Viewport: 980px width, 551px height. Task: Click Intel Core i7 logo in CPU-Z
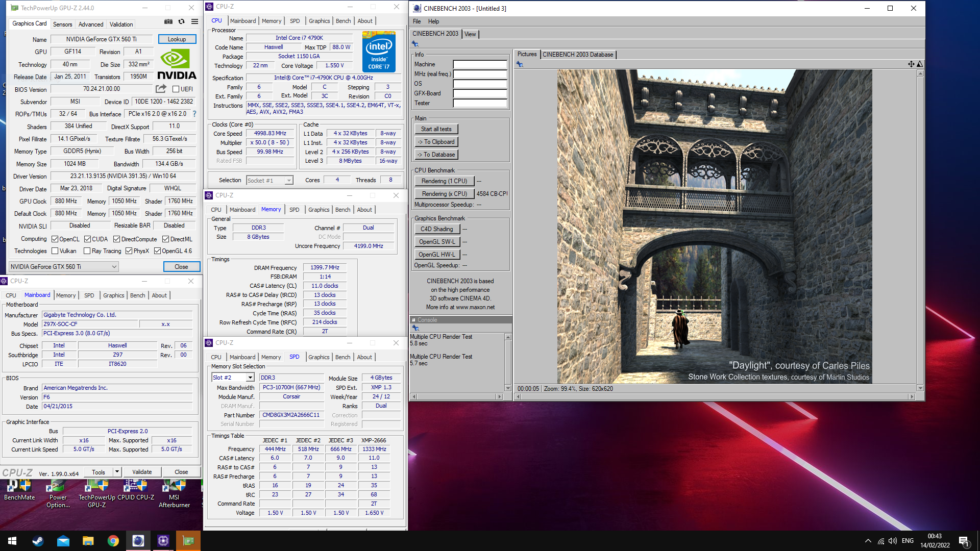pos(379,52)
